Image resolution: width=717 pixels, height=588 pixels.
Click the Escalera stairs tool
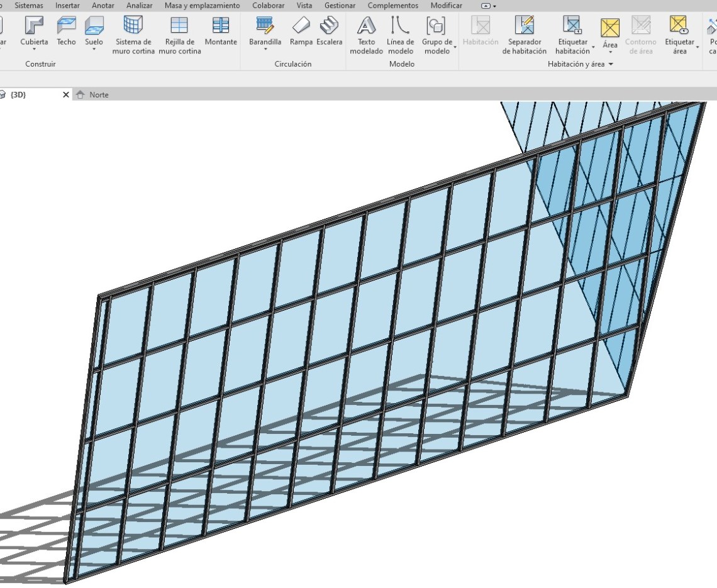(x=329, y=31)
